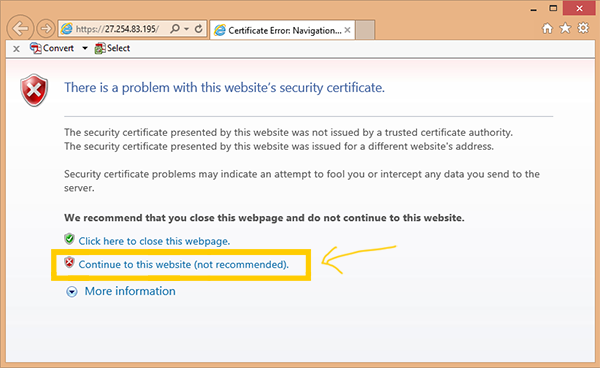The width and height of the screenshot is (600, 368).
Task: Open the Tools gear menu
Action: (x=583, y=28)
